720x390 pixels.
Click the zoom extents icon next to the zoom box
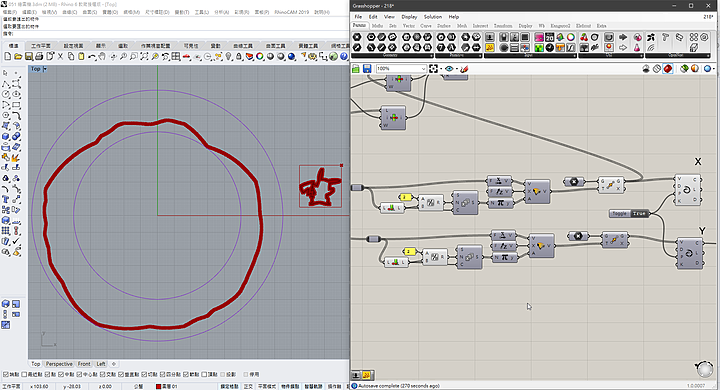(433, 68)
